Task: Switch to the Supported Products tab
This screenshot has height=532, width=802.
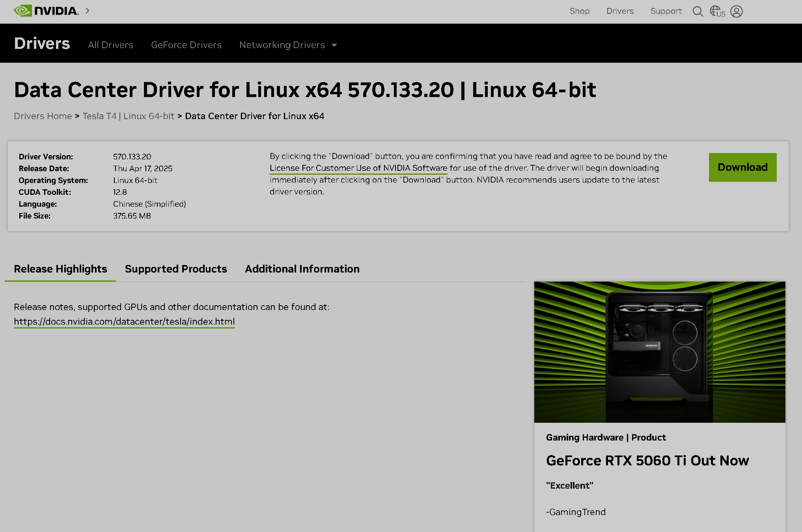Action: 176,269
